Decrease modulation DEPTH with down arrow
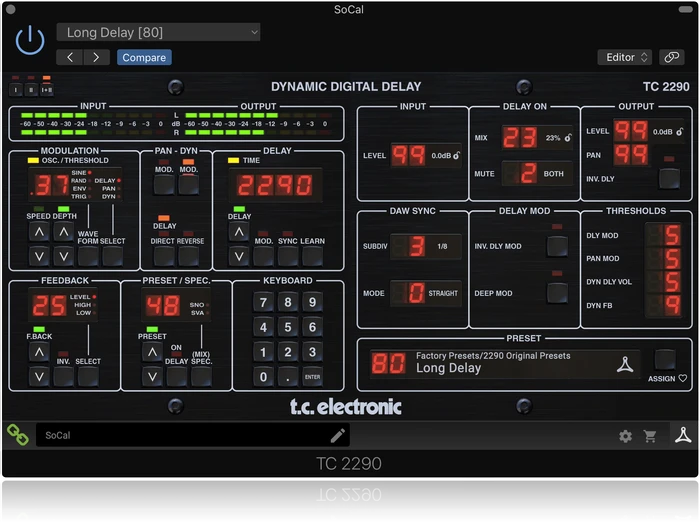Screen dimensions: 700x522 64,256
